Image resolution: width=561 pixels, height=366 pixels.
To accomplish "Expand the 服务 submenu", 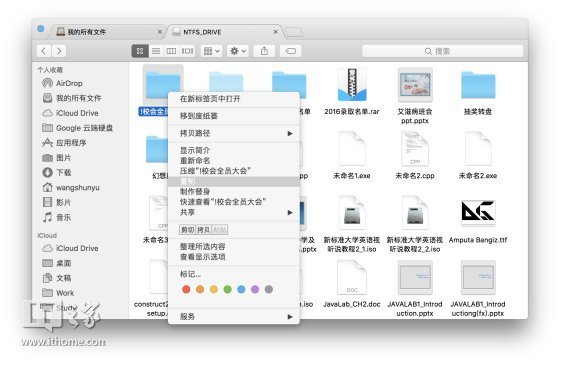I will click(234, 316).
